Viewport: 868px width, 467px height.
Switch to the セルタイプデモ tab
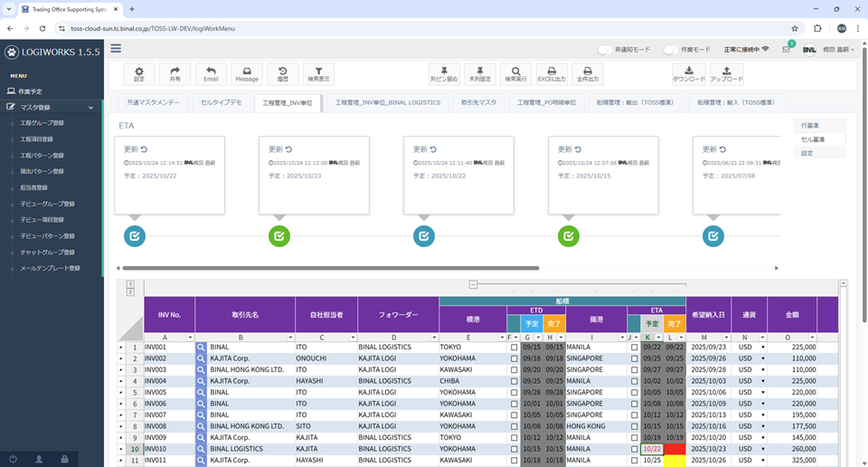[x=222, y=103]
